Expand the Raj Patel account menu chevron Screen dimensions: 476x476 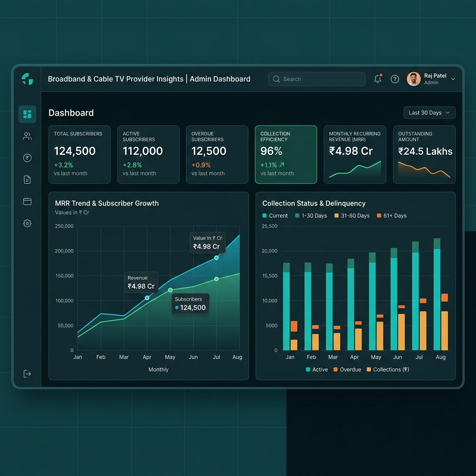click(453, 79)
